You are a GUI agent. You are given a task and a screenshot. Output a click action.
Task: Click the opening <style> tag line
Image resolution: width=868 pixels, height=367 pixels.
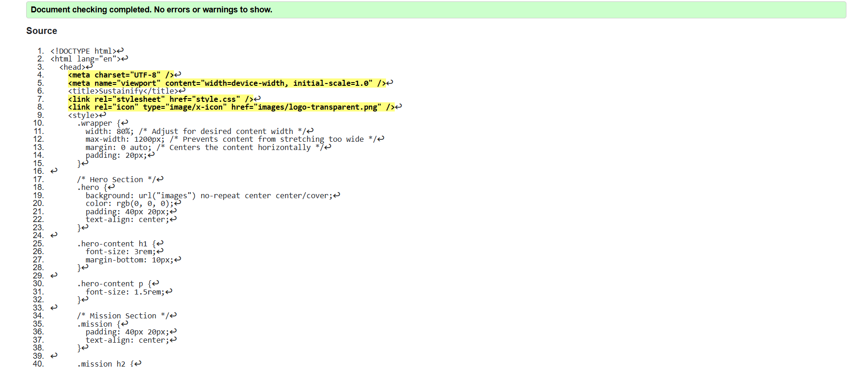click(87, 115)
